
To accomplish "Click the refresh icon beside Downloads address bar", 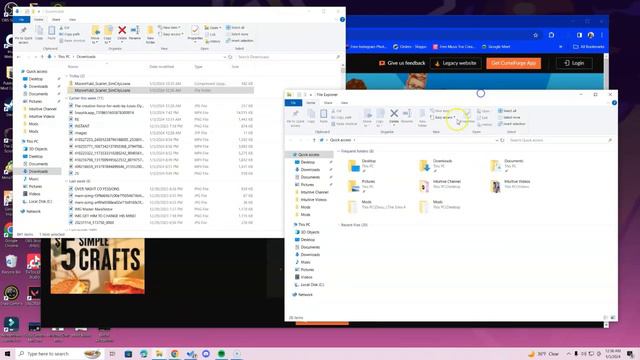I will pos(230,57).
